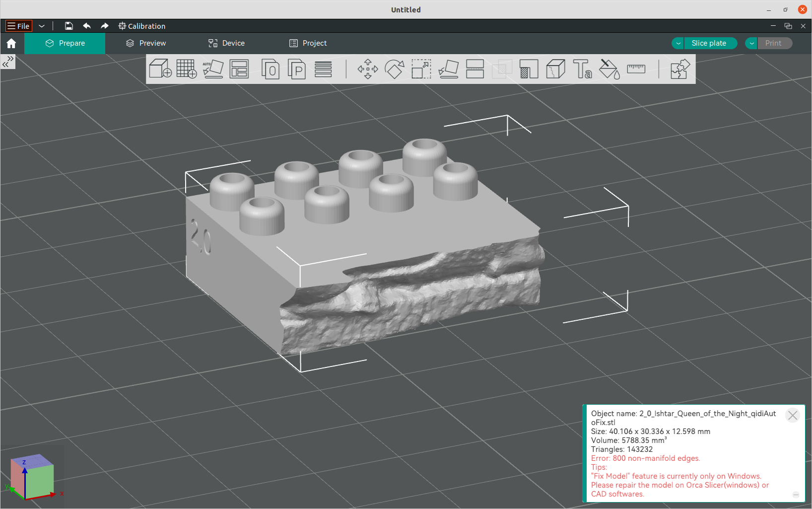Split the model to objects
Screen dimensions: 812x509
coord(271,69)
